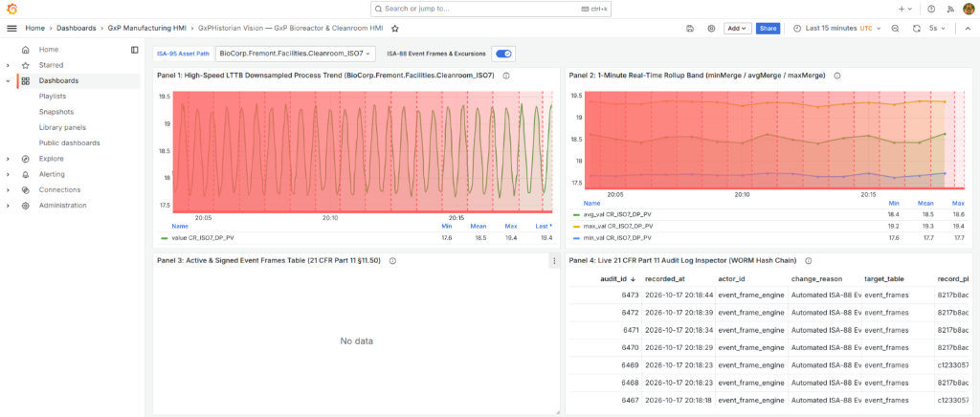Click the Connections icon in sidebar
Screen dimensions: 980x417
click(25, 189)
